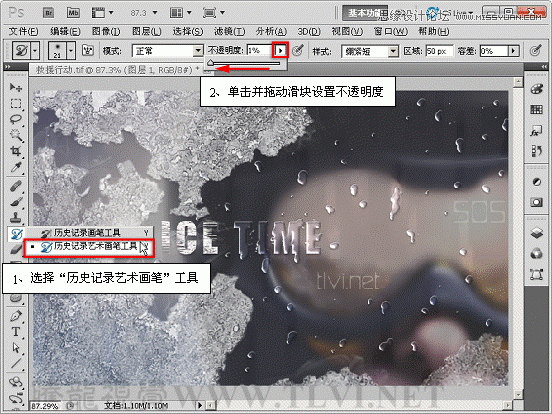Select the Pen tool
Screen dimensions: 552x414
(15, 316)
